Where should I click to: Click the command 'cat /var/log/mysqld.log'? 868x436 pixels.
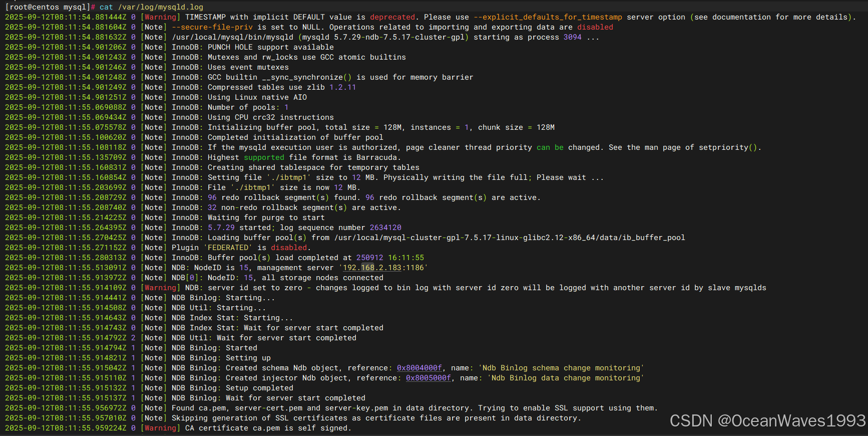coord(151,7)
